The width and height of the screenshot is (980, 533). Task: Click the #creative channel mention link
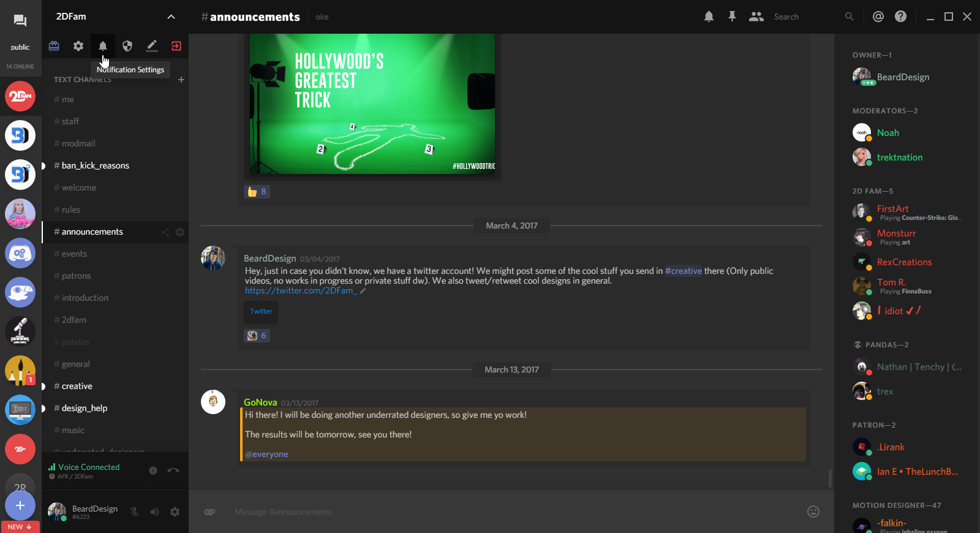pos(684,271)
